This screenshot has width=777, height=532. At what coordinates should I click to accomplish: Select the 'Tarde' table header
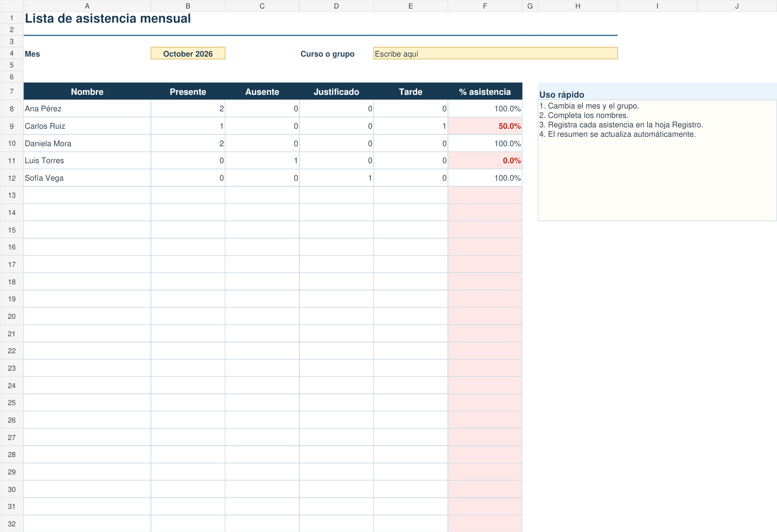[x=411, y=91]
